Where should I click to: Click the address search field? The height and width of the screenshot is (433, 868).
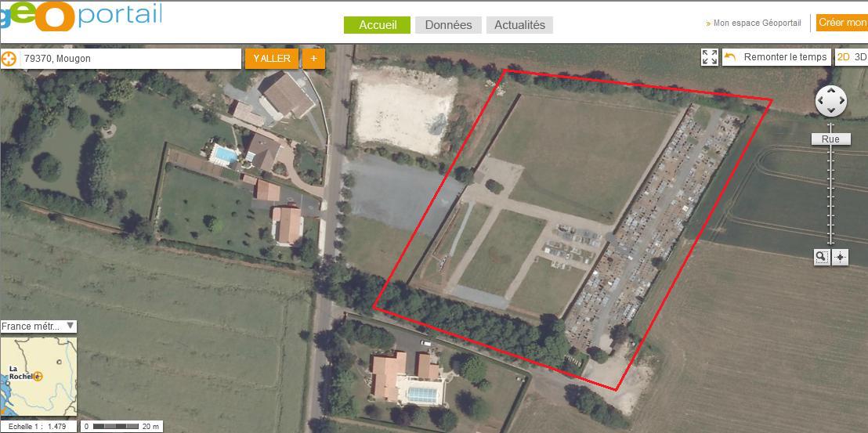pyautogui.click(x=131, y=59)
